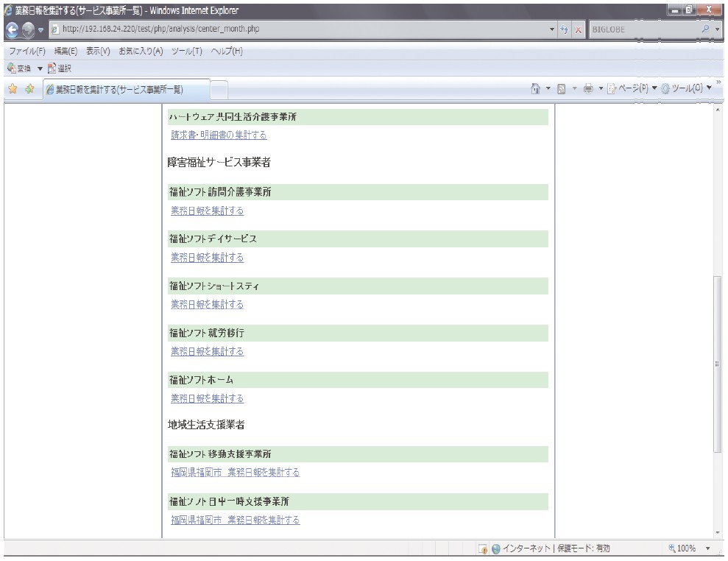Viewport: 728px width, 561px height.
Task: Click the 福祉ソフトデイサービス heading row
Action: [358, 239]
